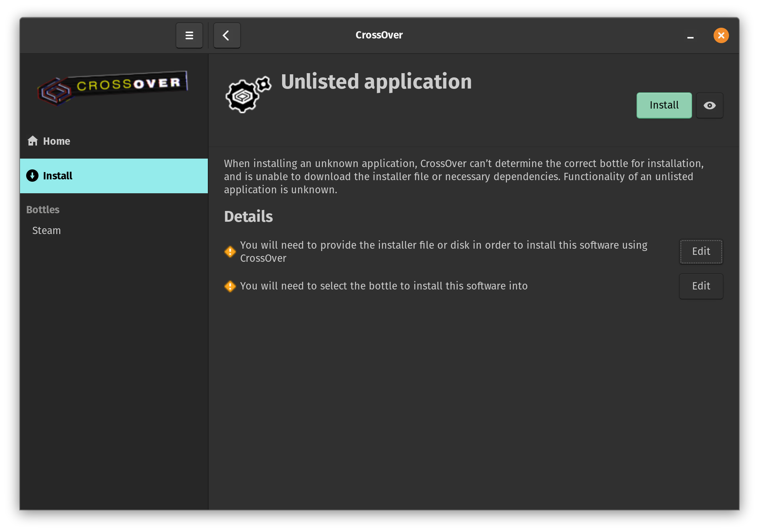Expand the Bottles section in sidebar
Screen dimensions: 759x532
(43, 209)
